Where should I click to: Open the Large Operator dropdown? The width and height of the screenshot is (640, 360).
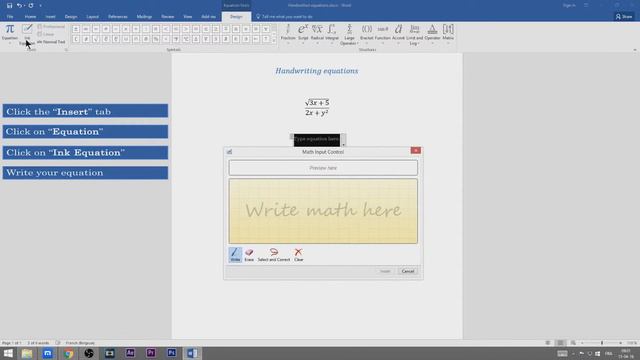[349, 34]
